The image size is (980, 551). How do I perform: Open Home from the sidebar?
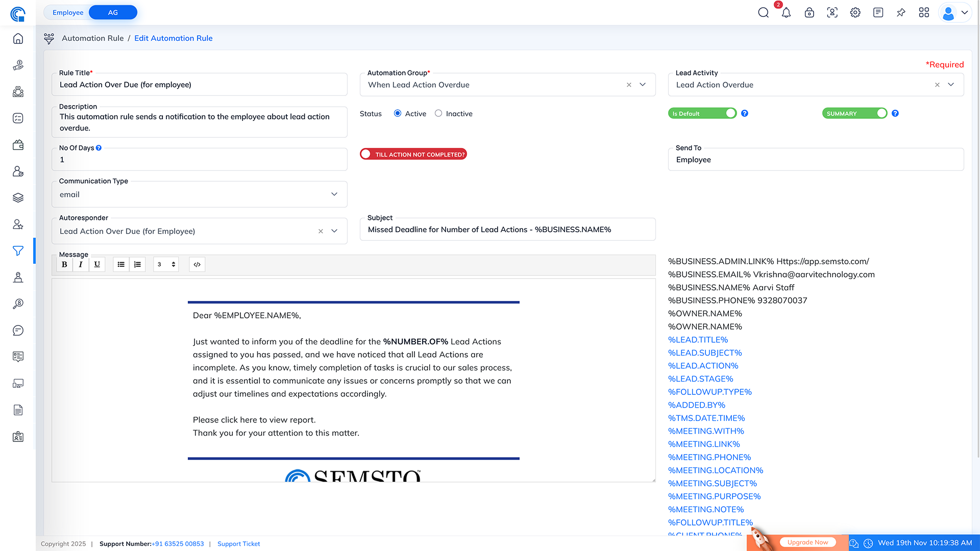(18, 39)
